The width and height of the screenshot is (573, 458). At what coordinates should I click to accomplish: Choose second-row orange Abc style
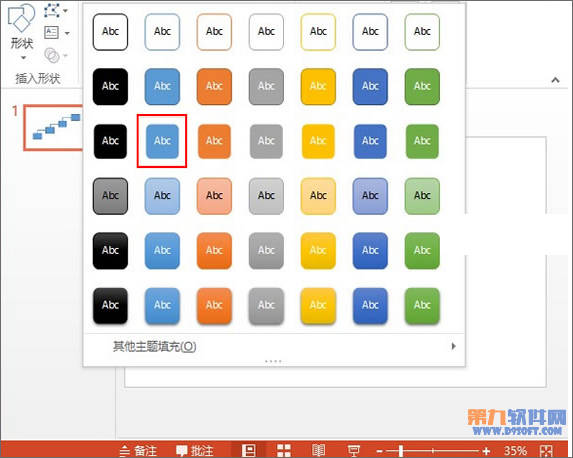[214, 87]
